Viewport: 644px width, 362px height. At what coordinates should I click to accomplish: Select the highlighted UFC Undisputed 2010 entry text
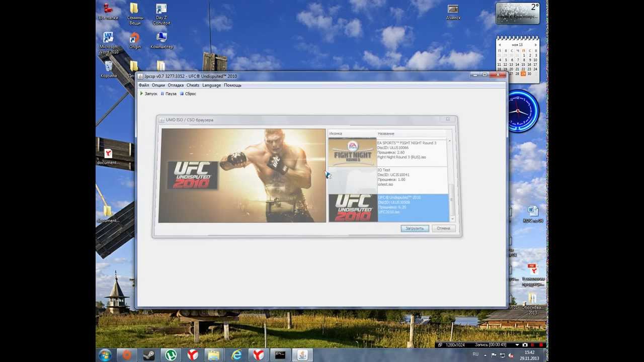pos(399,205)
